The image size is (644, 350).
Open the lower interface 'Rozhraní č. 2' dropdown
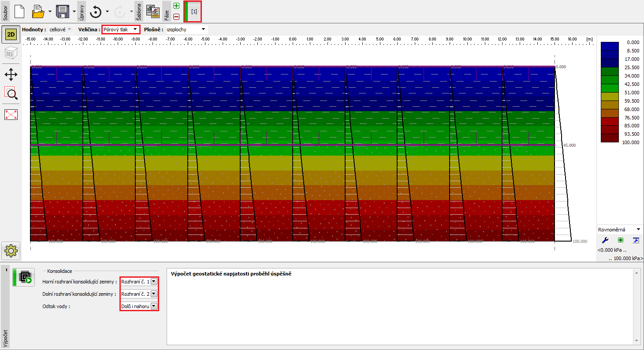[139, 294]
